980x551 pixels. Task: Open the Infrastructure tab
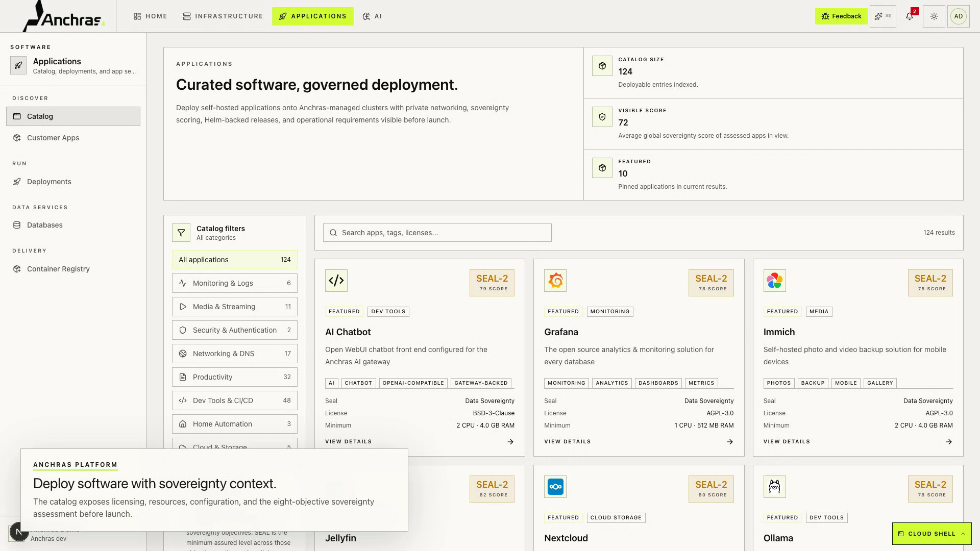click(223, 16)
